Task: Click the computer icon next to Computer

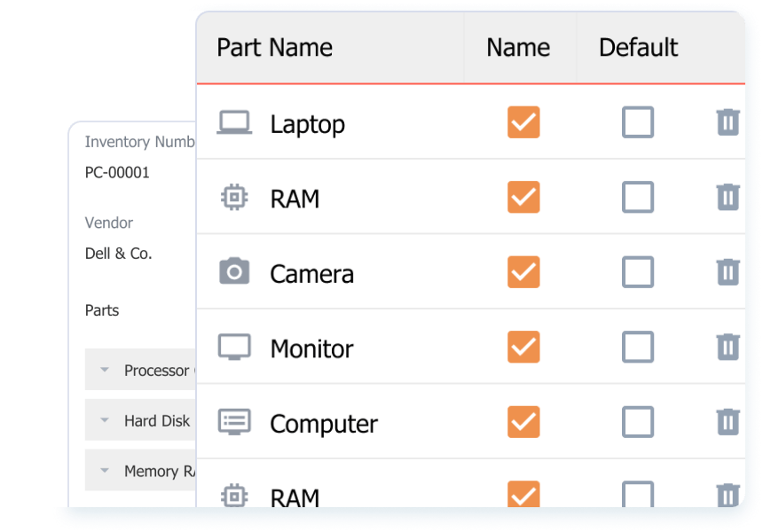Action: [x=234, y=422]
